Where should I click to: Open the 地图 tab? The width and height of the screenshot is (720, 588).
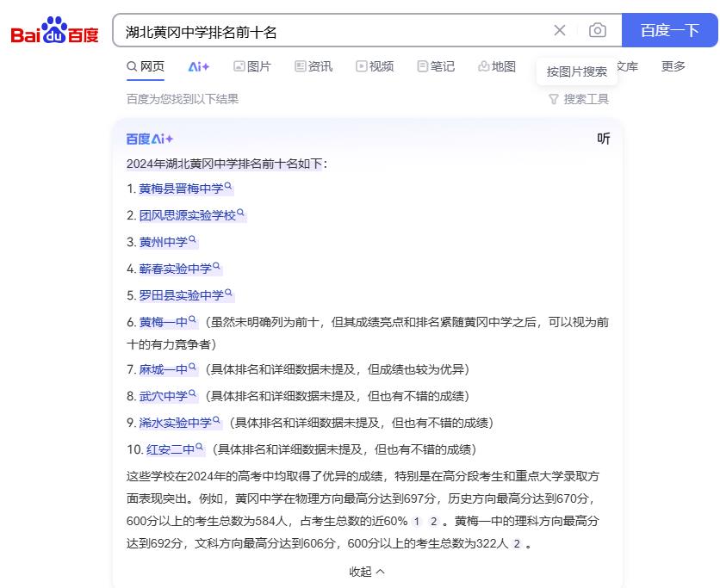(497, 66)
